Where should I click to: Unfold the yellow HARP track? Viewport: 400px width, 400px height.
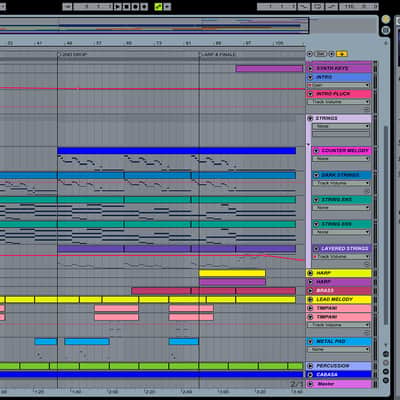pyautogui.click(x=310, y=273)
